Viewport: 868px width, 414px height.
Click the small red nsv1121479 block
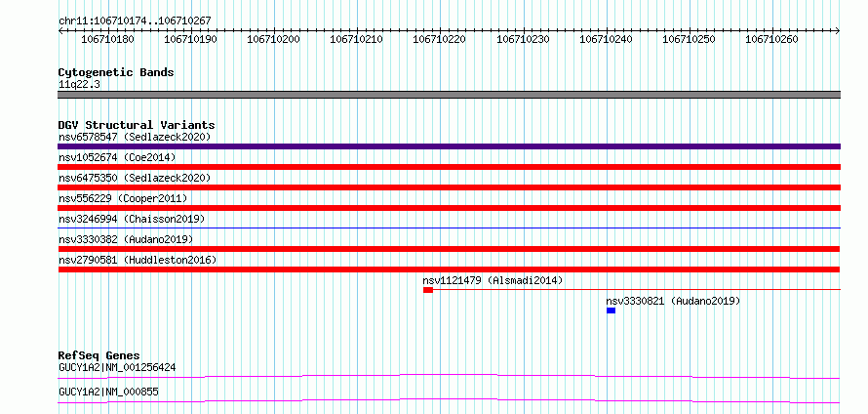pyautogui.click(x=428, y=290)
